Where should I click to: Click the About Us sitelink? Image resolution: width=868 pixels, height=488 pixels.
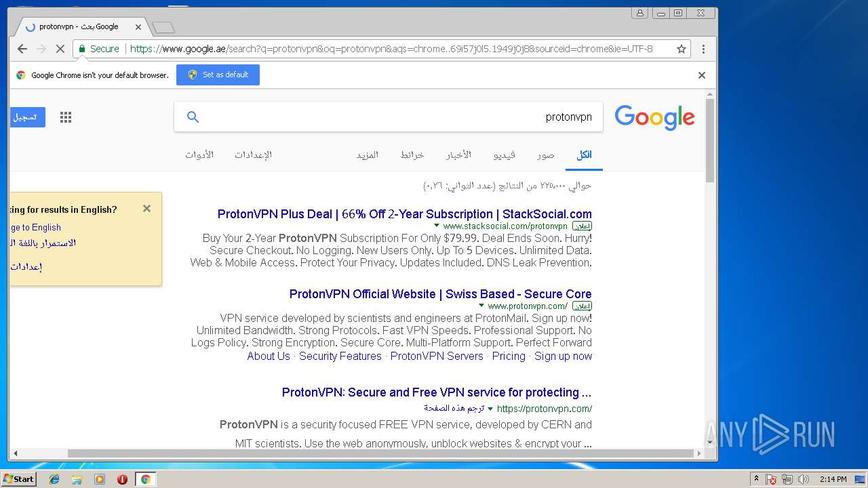(269, 356)
